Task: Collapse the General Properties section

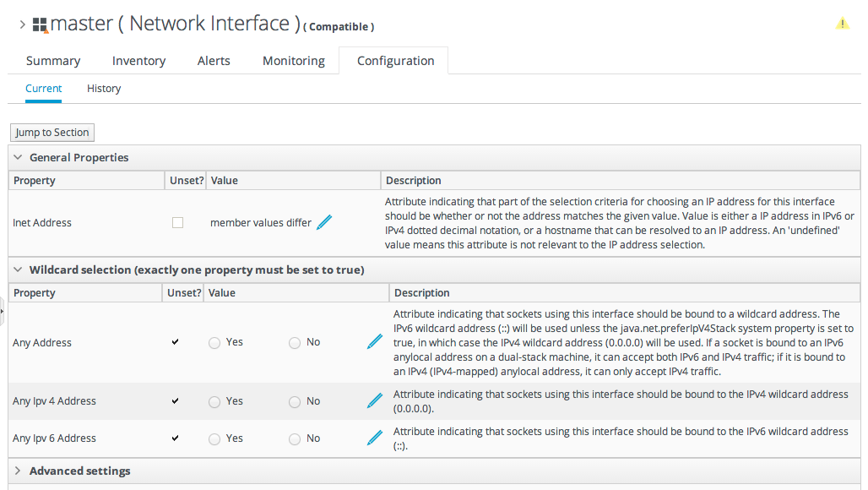Action: [18, 157]
